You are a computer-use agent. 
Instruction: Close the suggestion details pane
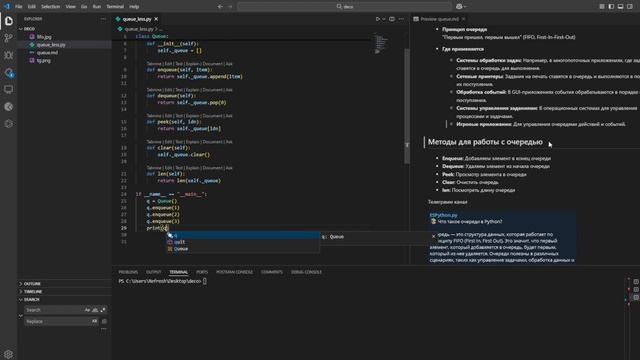tap(433, 236)
